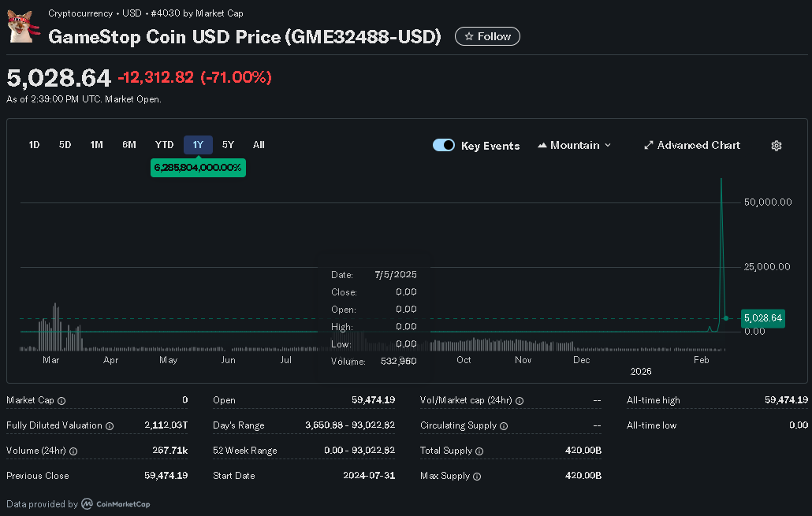Viewport: 812px width, 516px height.
Task: Click the 267.71k volume value
Action: (x=169, y=451)
